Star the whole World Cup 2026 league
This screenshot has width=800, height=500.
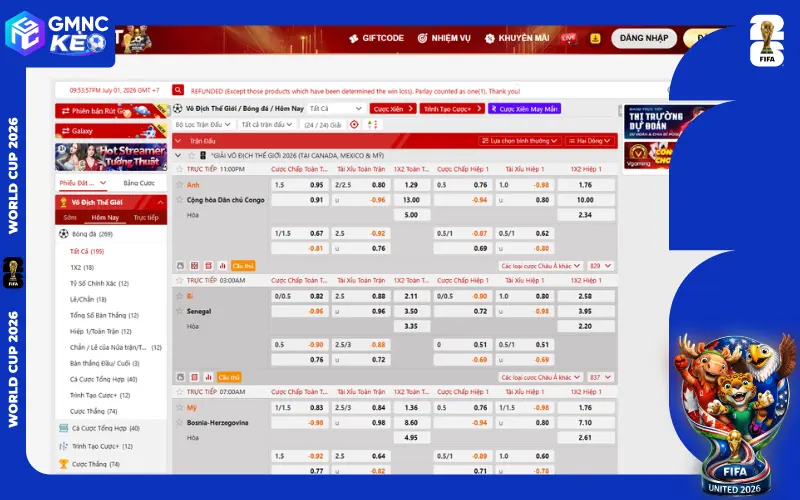click(191, 155)
